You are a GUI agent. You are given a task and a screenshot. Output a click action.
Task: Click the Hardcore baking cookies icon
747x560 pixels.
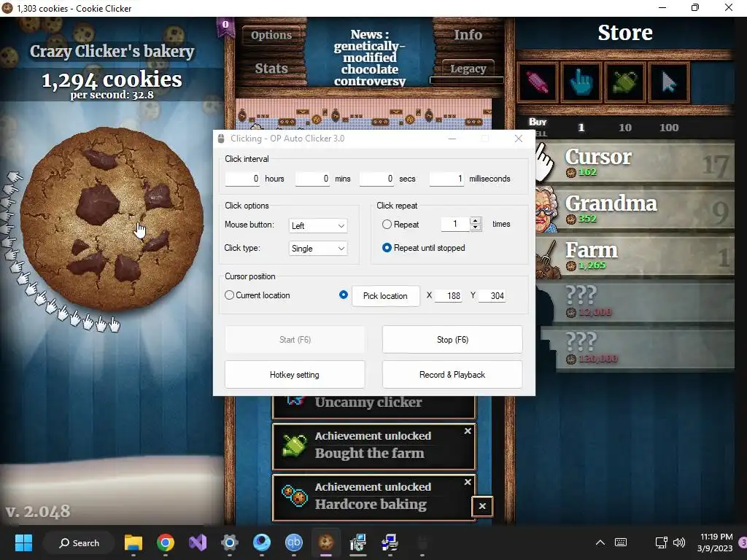click(x=295, y=496)
